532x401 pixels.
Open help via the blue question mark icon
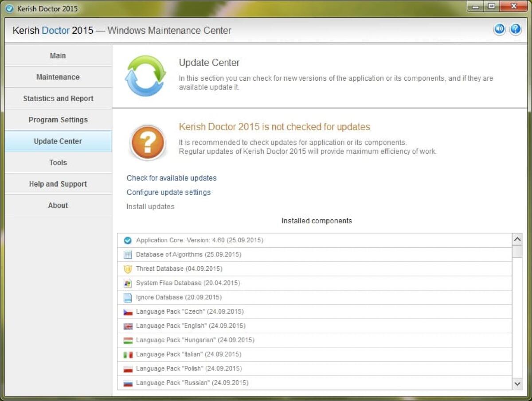click(515, 29)
